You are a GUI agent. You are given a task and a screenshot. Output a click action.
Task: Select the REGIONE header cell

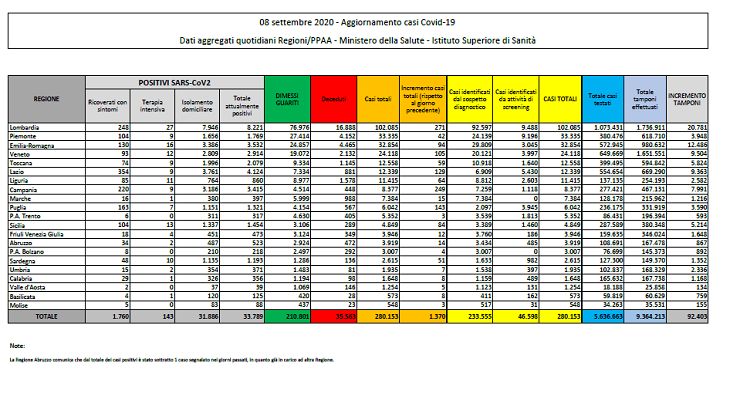[x=46, y=99]
